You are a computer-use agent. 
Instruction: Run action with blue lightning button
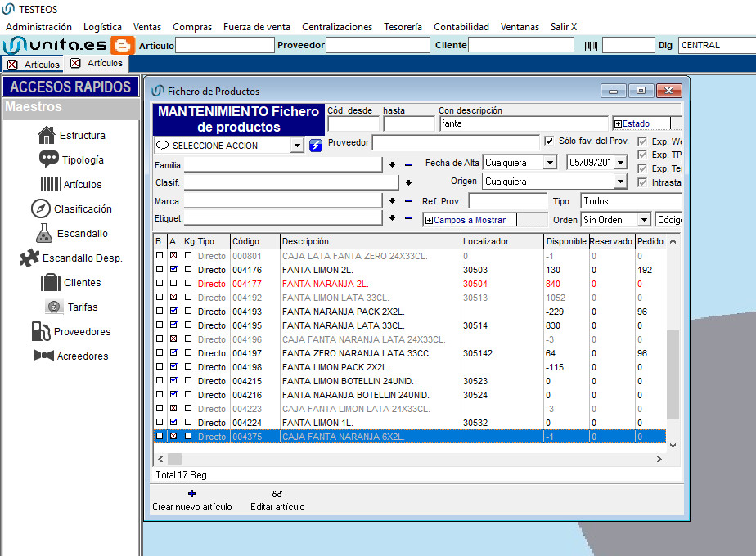point(315,145)
